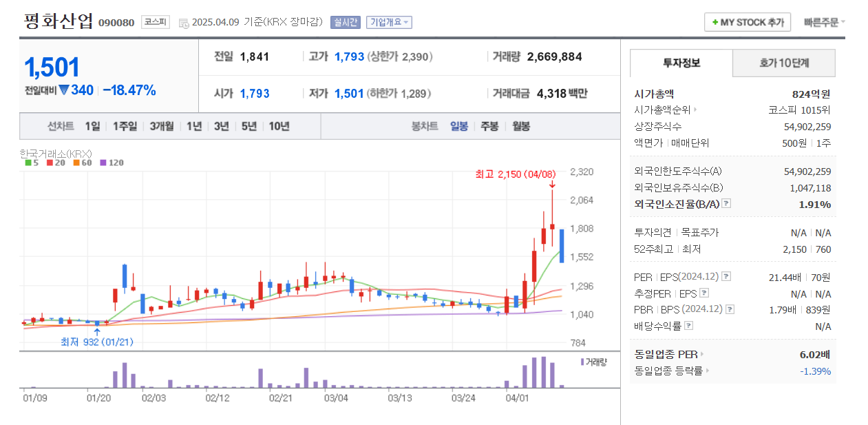Click the calendar icon beside the date 2025.04.09
The width and height of the screenshot is (868, 425).
coord(183,23)
